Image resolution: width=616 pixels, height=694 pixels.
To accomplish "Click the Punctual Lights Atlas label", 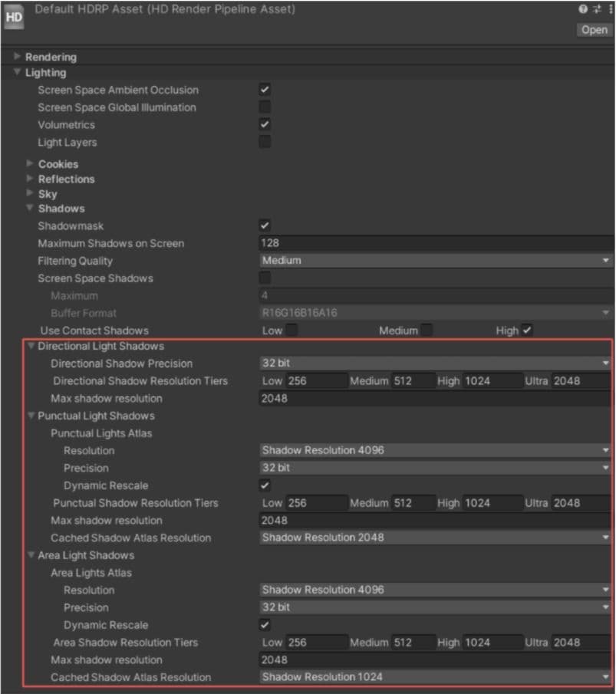I will point(101,433).
